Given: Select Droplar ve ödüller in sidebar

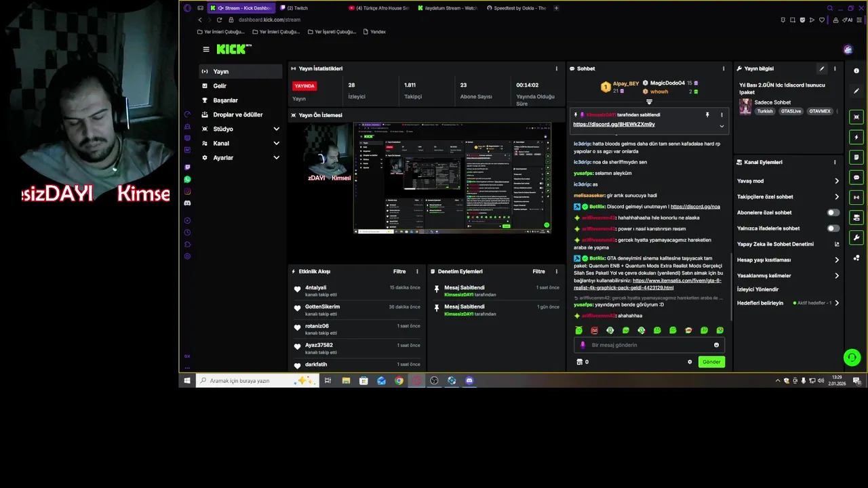Looking at the screenshot, I should (240, 115).
